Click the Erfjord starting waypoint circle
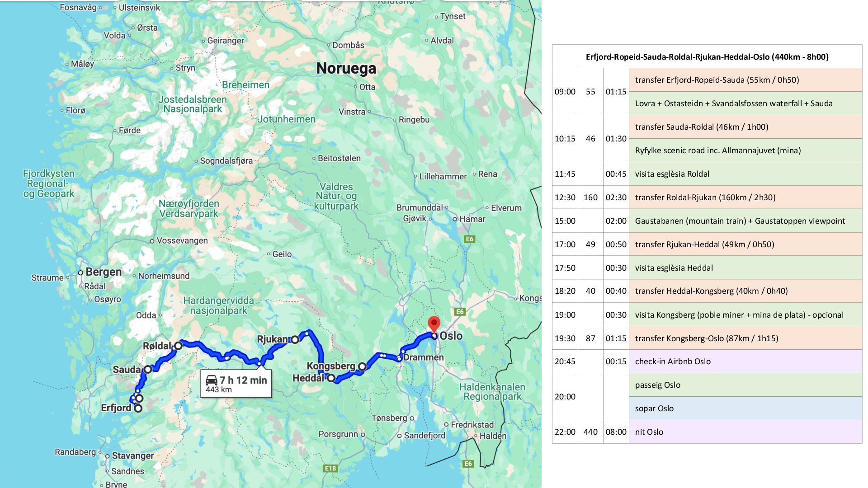Image resolution: width=868 pixels, height=488 pixels. click(138, 408)
